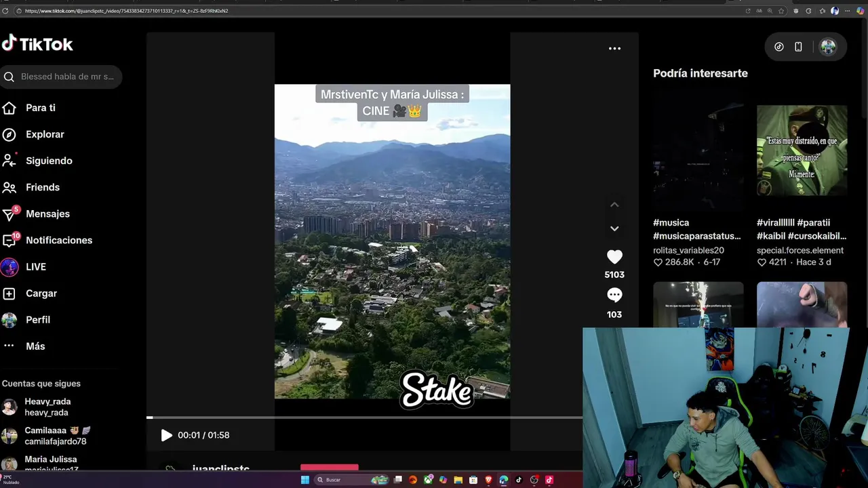Screen dimensions: 868x488
Task: Click the video progress bar
Action: 364,418
